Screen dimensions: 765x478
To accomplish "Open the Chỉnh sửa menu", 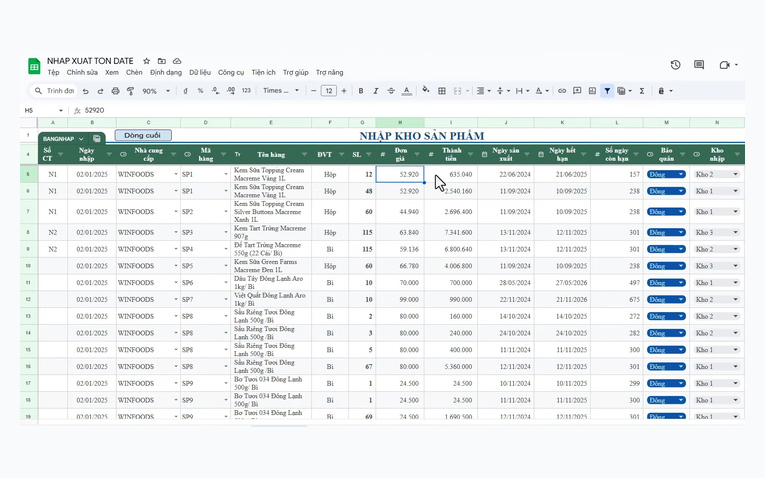I will point(82,72).
